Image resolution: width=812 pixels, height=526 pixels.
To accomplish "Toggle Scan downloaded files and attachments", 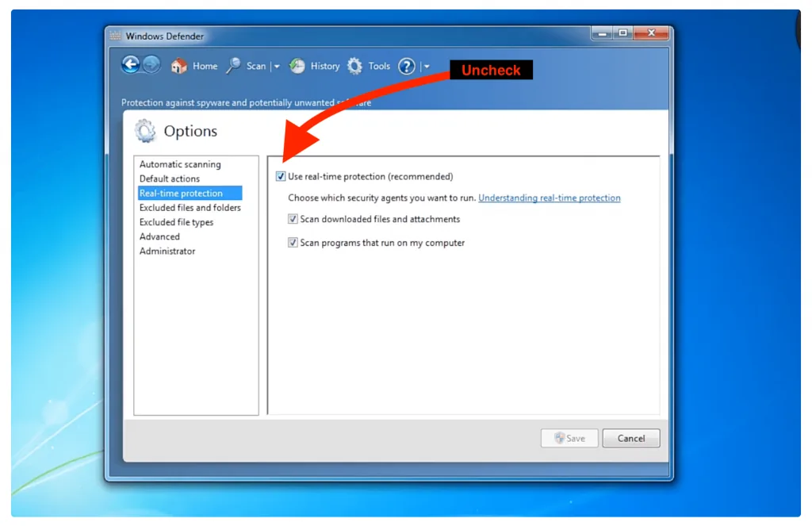I will (x=293, y=219).
